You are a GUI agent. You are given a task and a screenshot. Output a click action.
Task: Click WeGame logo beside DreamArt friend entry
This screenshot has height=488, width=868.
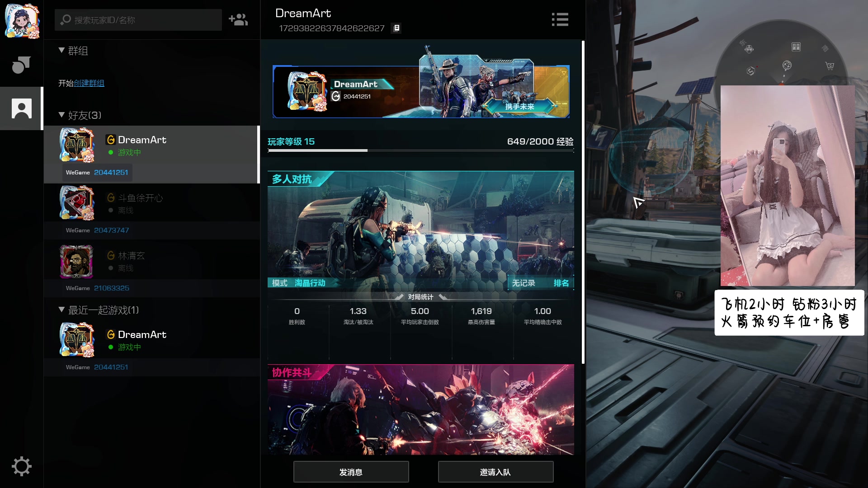(111, 140)
